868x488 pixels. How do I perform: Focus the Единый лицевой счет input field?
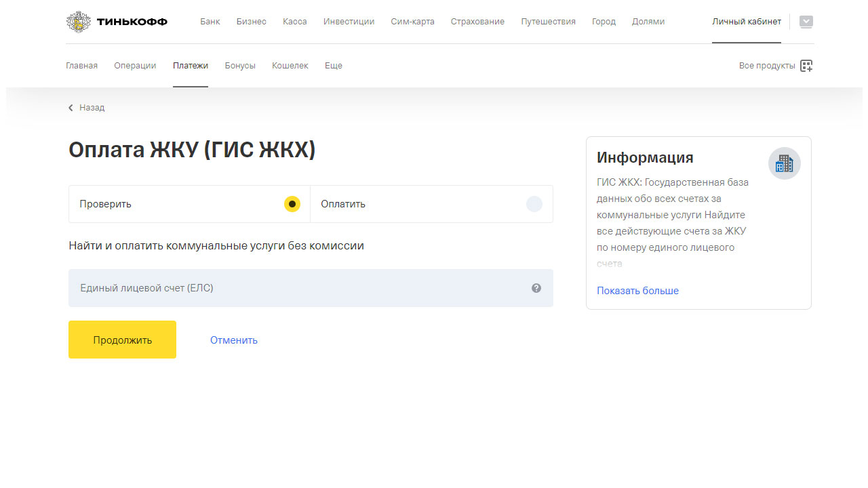[298, 288]
